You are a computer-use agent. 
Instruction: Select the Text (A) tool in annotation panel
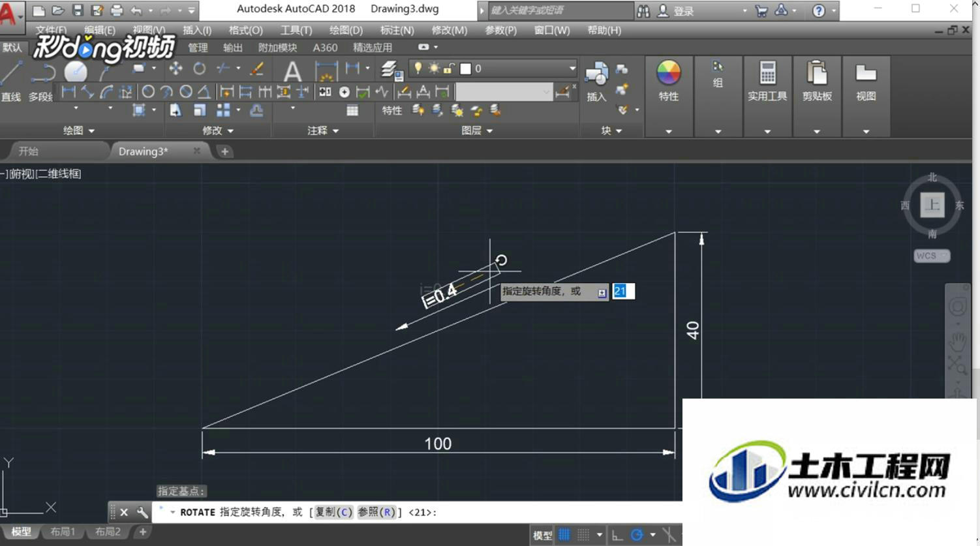pos(292,71)
